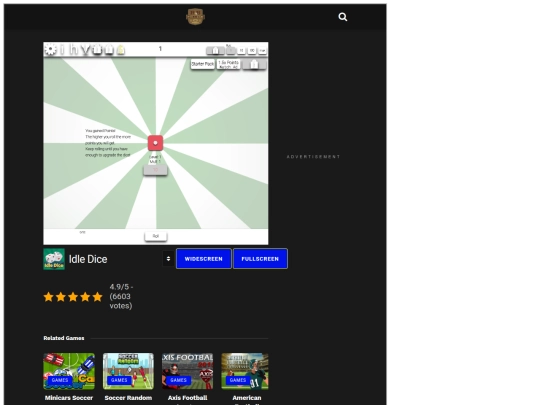The height and width of the screenshot is (405, 540).
Task: Click the site logo in the header
Action: coord(195,17)
